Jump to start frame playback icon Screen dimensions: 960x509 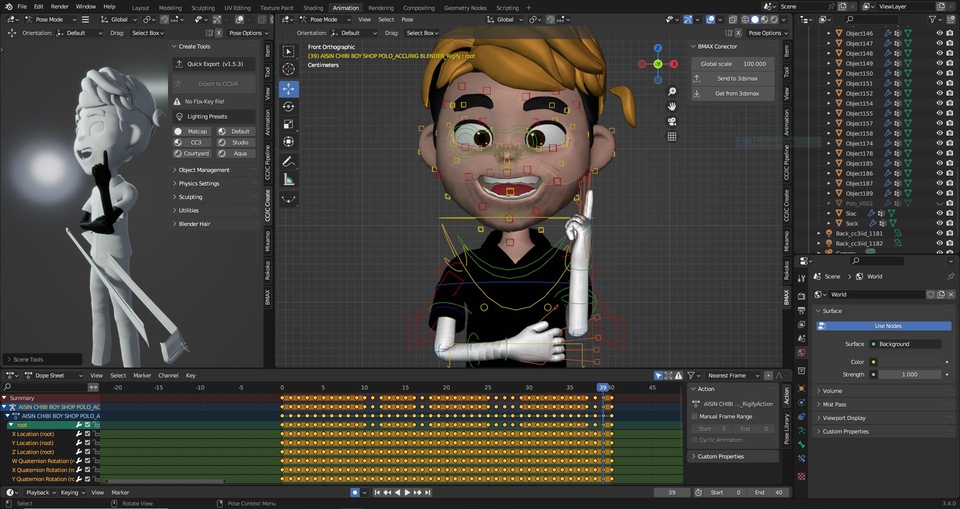coord(377,492)
